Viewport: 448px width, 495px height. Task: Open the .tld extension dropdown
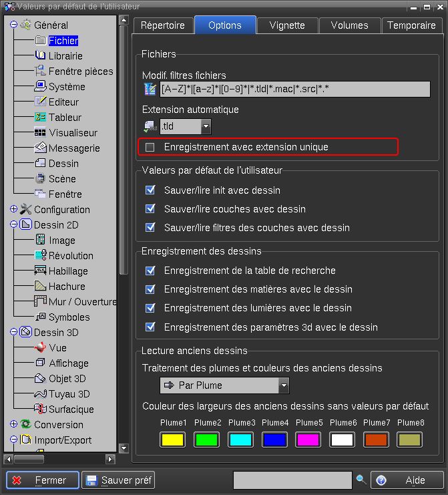tap(206, 126)
